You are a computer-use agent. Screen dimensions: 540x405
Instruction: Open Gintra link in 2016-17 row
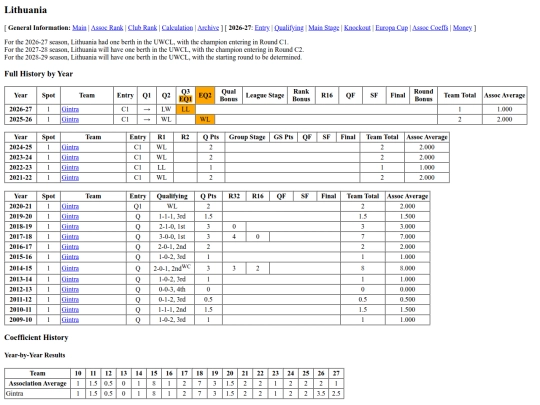70,247
